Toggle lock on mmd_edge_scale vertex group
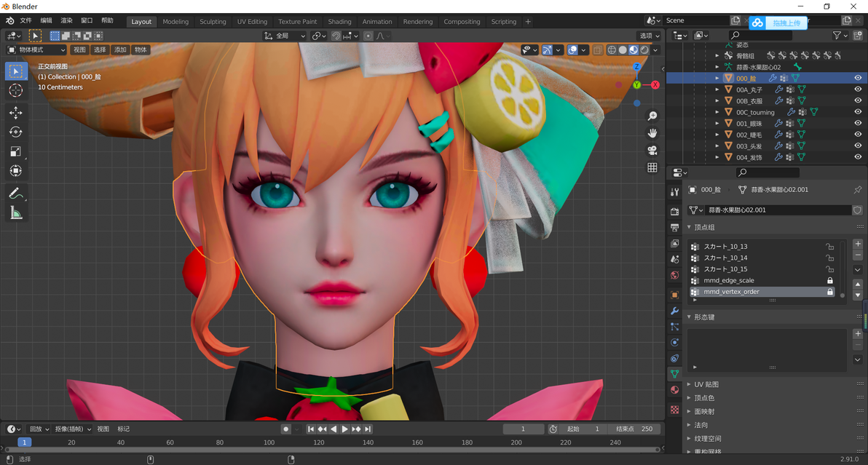Screen dimensions: 868x465 coord(830,280)
